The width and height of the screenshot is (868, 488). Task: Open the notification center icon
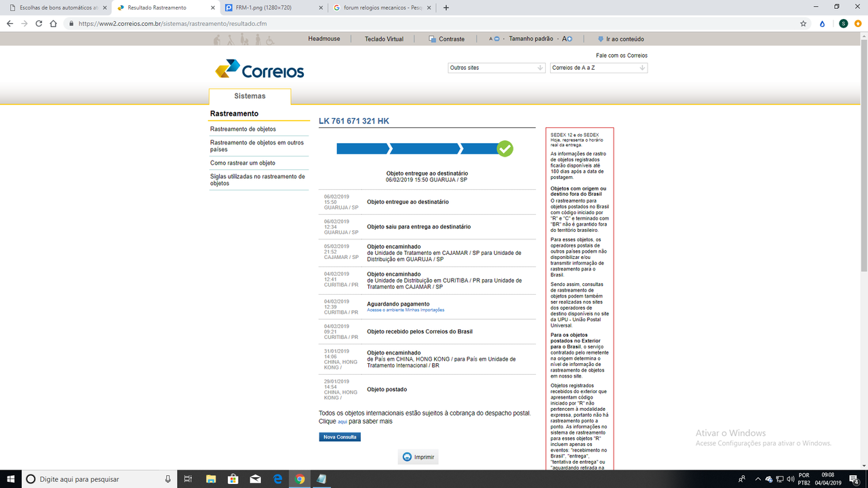click(x=854, y=479)
